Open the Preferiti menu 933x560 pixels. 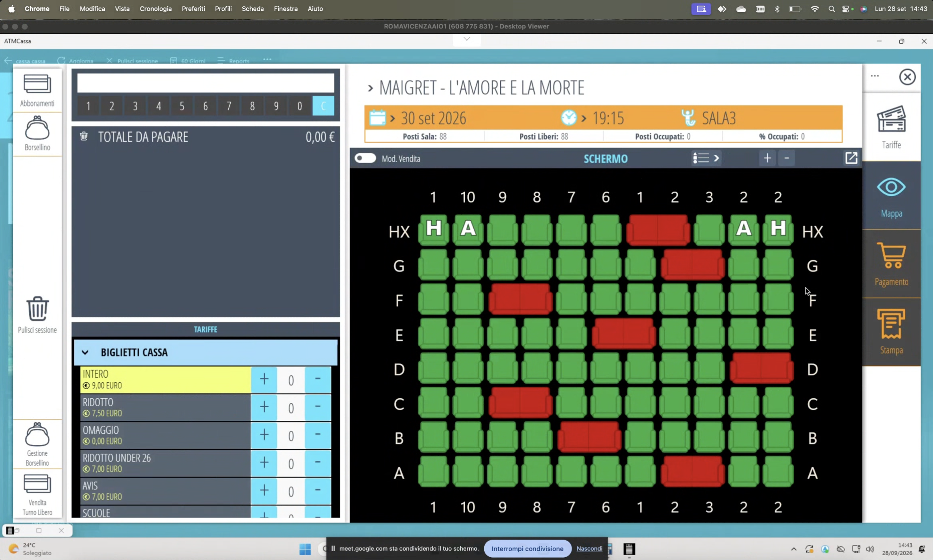pos(193,8)
